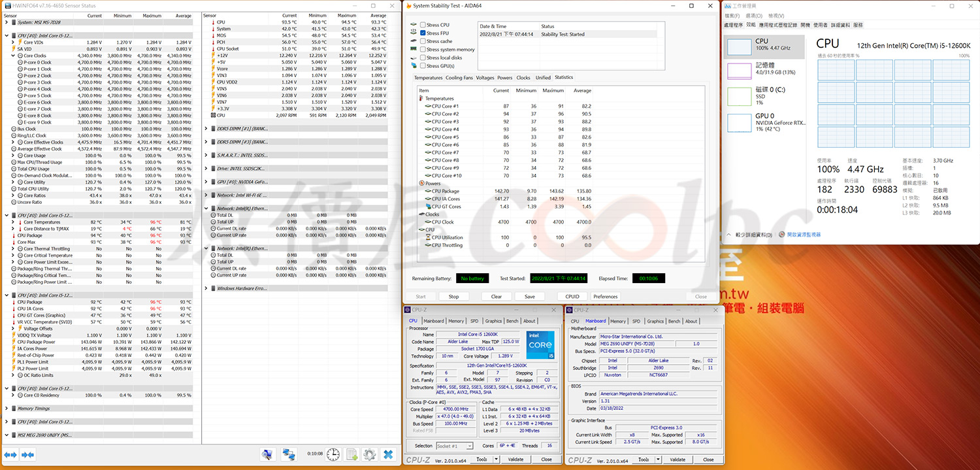Click AIDA64 flame icon in title bar
Screen dimensions: 980x470
click(x=409, y=5)
